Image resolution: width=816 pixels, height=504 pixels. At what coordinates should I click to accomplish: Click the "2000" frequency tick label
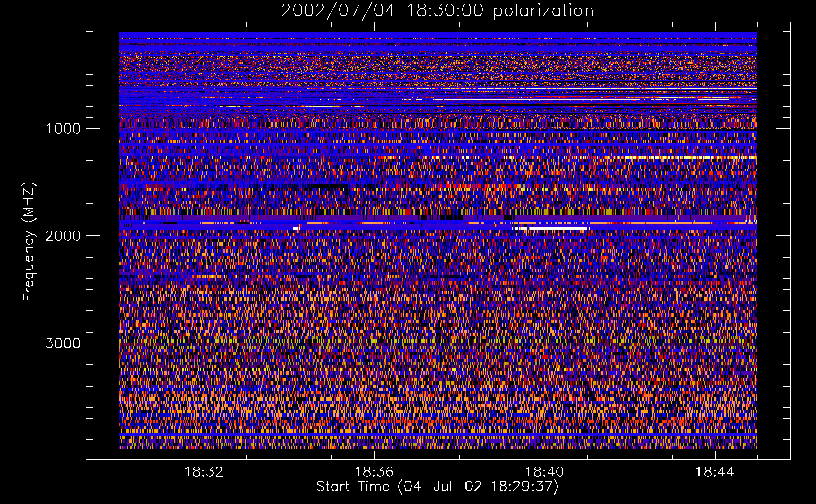point(63,236)
